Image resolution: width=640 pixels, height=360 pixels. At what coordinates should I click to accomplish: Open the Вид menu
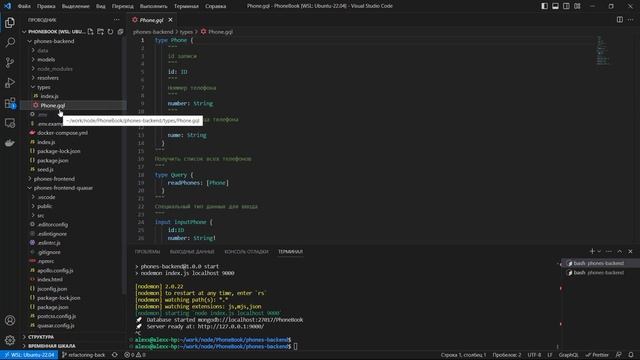point(101,6)
